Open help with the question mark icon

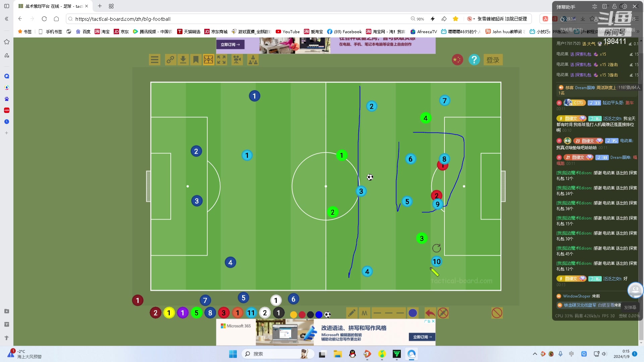coord(474,60)
